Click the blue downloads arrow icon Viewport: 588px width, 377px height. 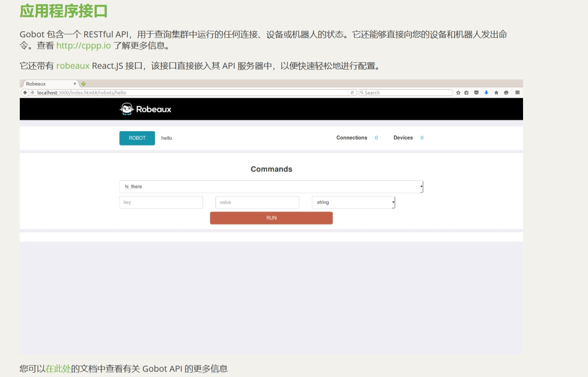[x=486, y=93]
